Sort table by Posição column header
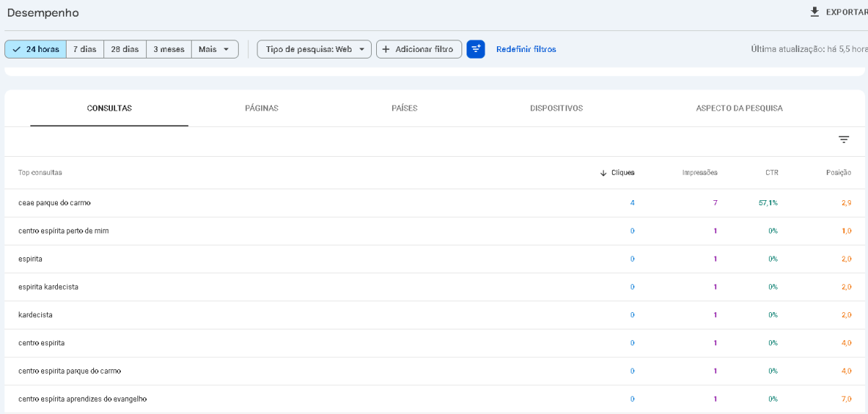This screenshot has width=868, height=414. pyautogui.click(x=838, y=173)
